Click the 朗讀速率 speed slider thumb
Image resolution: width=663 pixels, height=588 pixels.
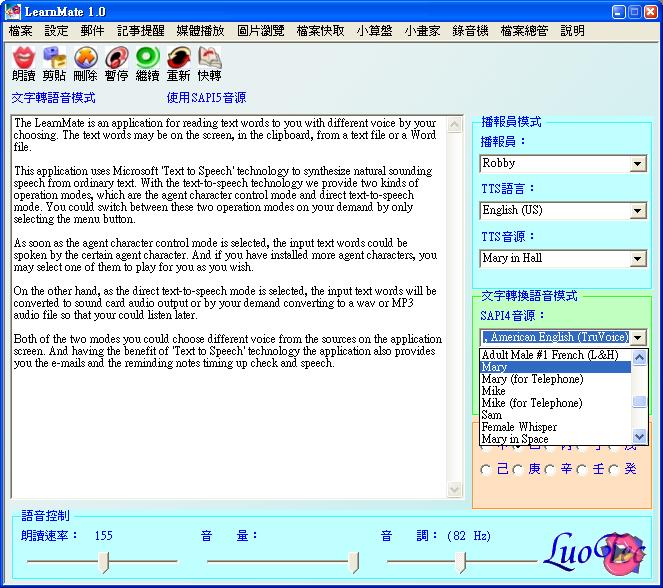(104, 562)
